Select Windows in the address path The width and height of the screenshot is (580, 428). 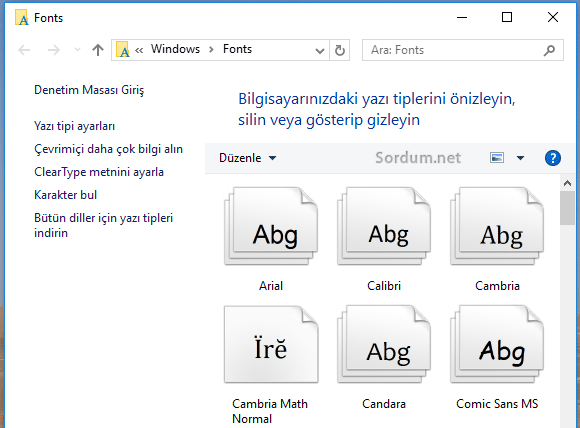(175, 49)
